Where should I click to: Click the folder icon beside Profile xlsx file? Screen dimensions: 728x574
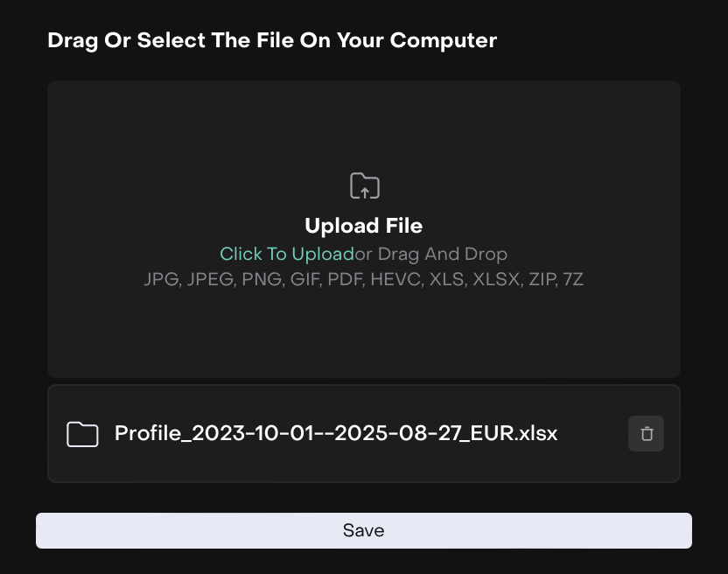[x=82, y=434]
